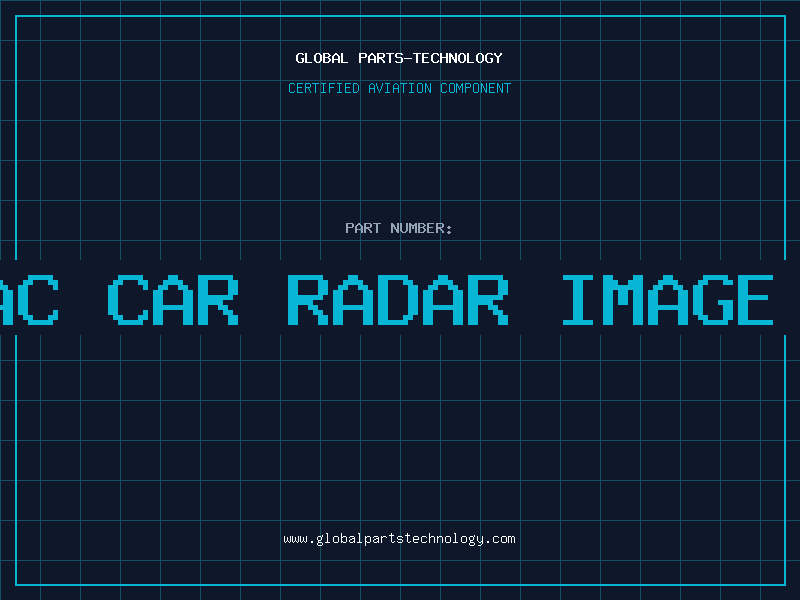The image size is (800, 600).
Task: Click the word PART in the label
Action: [363, 228]
